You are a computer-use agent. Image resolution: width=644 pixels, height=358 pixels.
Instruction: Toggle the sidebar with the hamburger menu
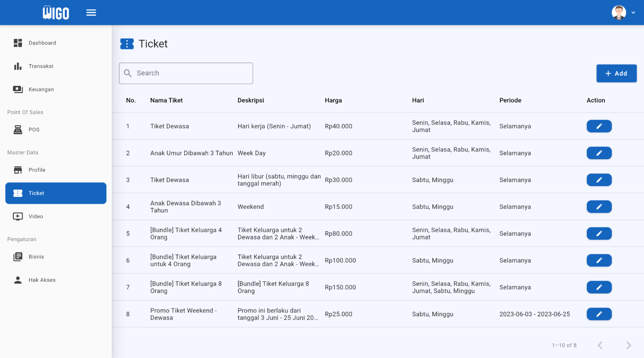pyautogui.click(x=91, y=12)
